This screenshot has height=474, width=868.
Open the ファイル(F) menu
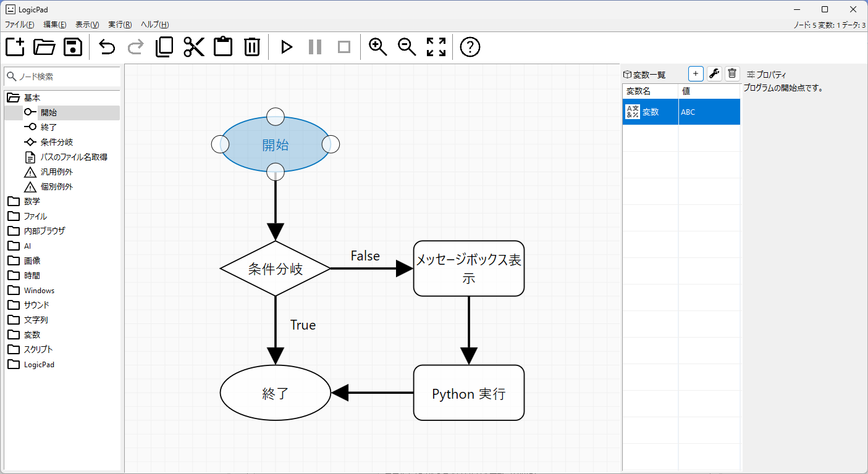20,25
